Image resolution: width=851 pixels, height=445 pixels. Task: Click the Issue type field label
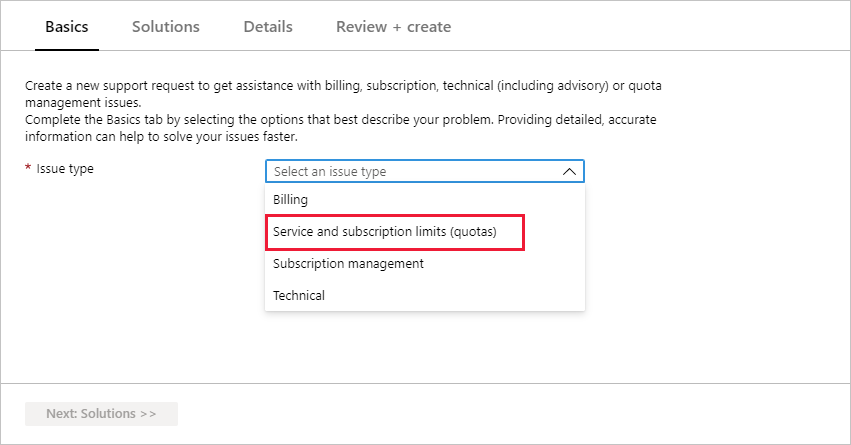[65, 169]
